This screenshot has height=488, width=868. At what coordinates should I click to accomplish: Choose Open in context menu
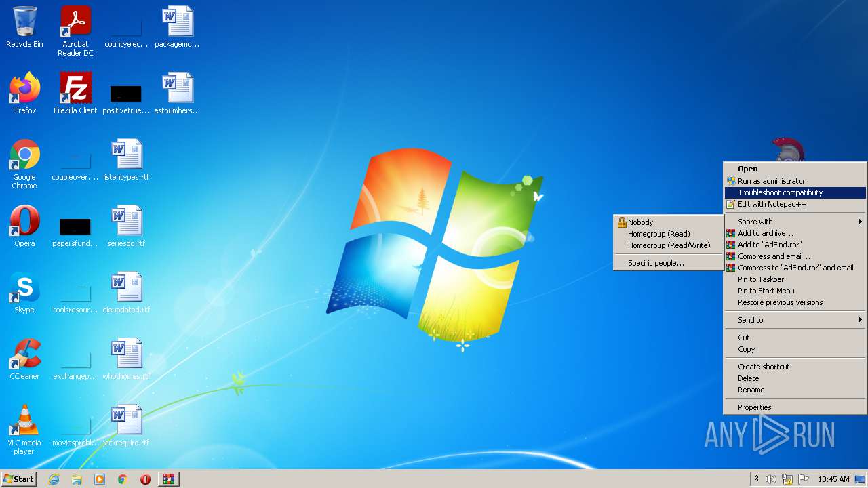point(795,169)
